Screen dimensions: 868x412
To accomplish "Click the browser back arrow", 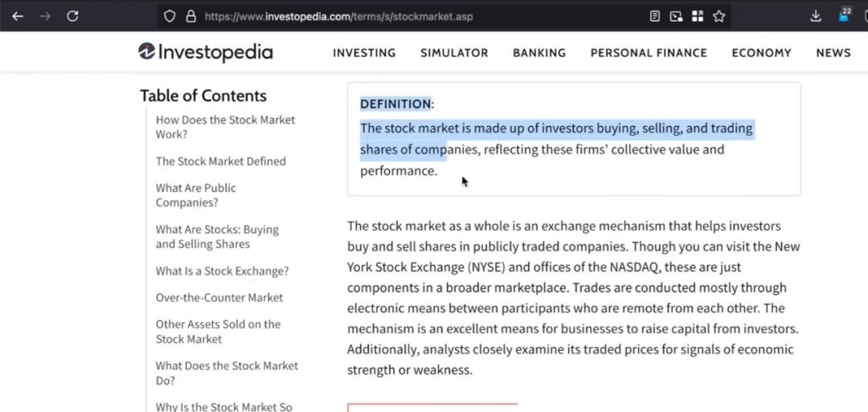I will point(18,16).
